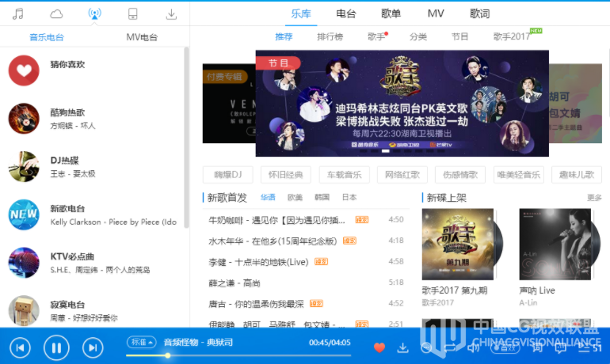Open the cloud music icon tab

(x=56, y=14)
